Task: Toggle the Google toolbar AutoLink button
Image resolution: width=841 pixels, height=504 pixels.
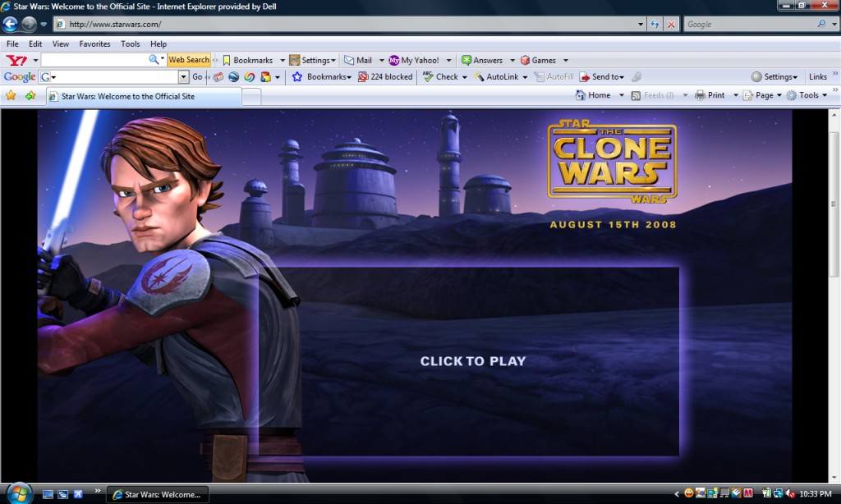Action: (x=496, y=77)
